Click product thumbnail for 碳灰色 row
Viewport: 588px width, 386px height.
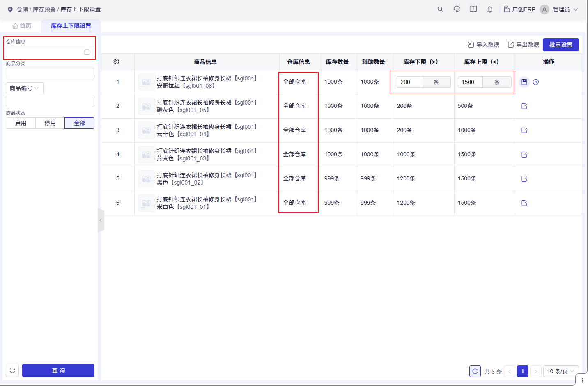click(146, 106)
